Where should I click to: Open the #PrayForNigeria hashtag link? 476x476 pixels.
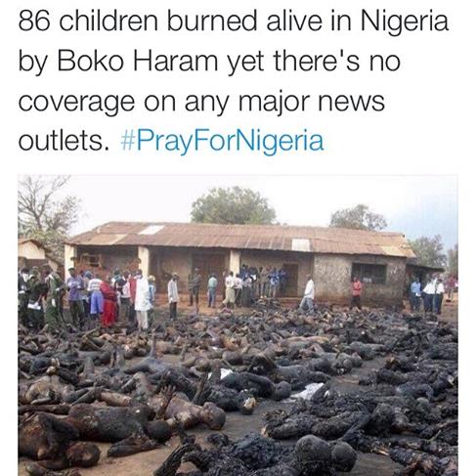pyautogui.click(x=223, y=141)
